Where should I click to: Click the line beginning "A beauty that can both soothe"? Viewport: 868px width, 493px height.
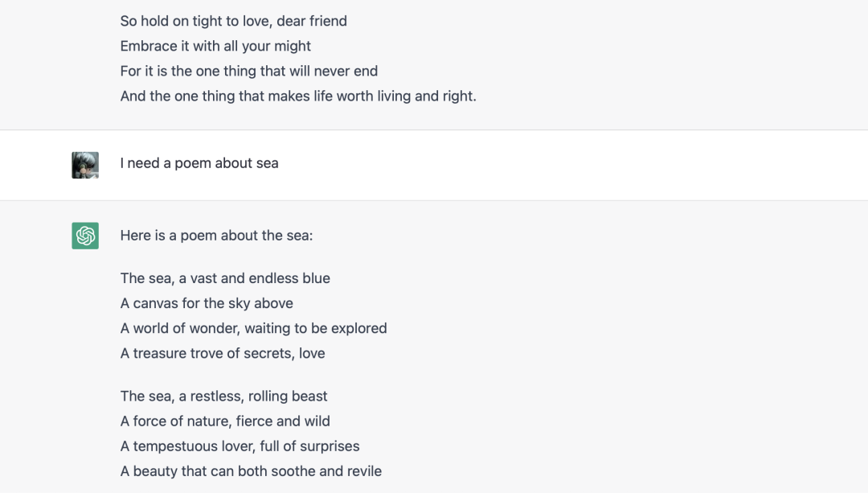(251, 470)
